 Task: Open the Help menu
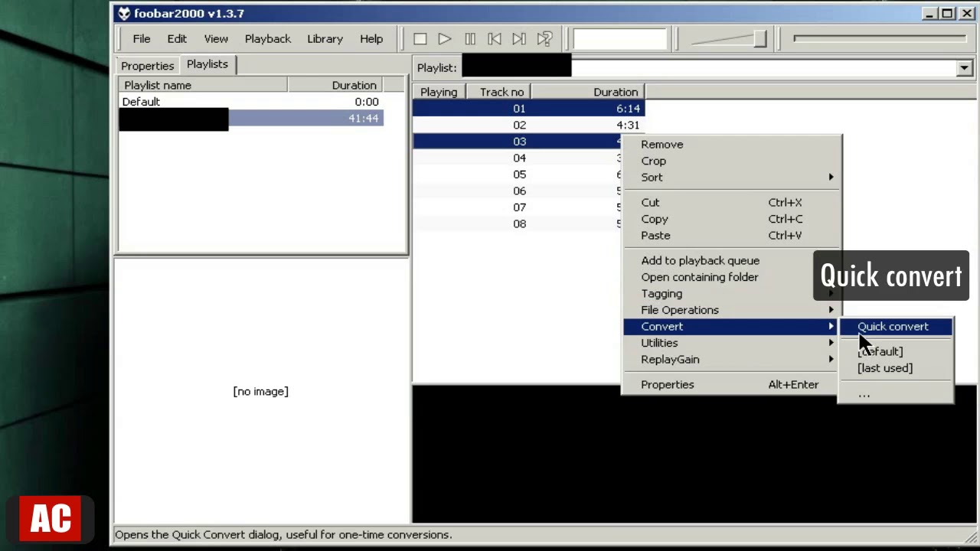tap(371, 39)
